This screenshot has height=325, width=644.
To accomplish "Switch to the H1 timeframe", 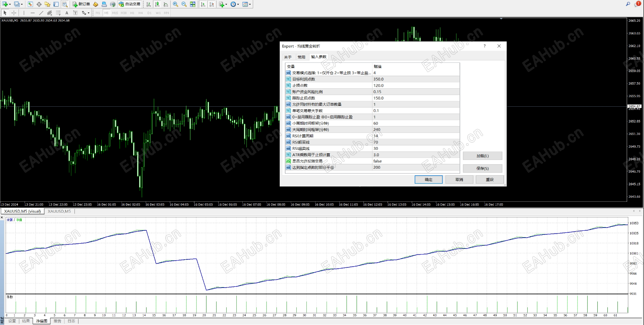I will click(x=132, y=13).
